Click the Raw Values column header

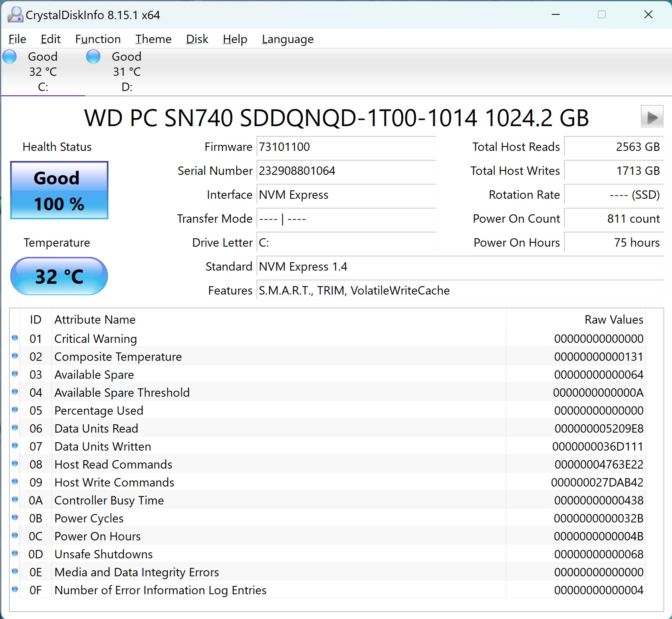614,320
